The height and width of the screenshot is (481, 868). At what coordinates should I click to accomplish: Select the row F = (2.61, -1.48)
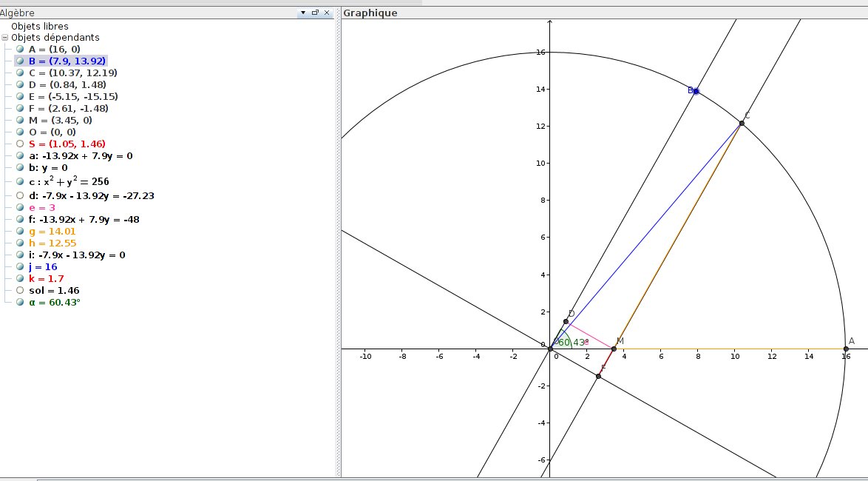(x=69, y=108)
